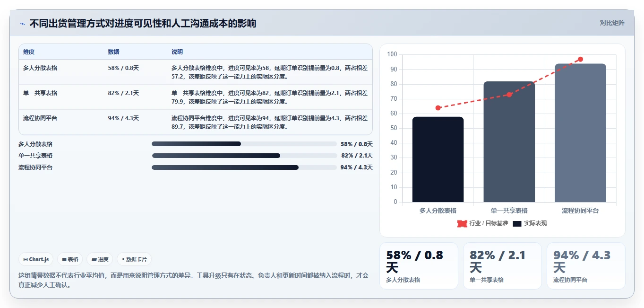This screenshot has height=308, width=644.
Task: Click 82% / 2.1天 value beside progress bar
Action: coord(357,156)
